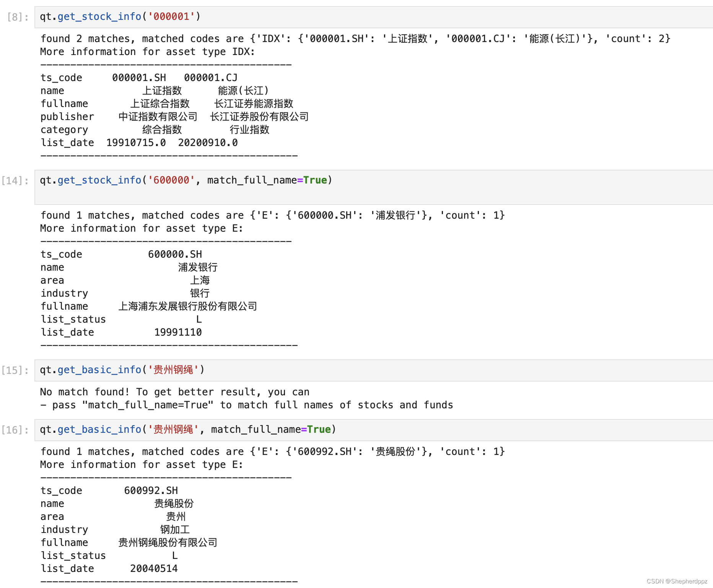Image resolution: width=713 pixels, height=588 pixels.
Task: Click fullname value 上海浦东发展银行股份有限公司
Action: [x=187, y=307]
